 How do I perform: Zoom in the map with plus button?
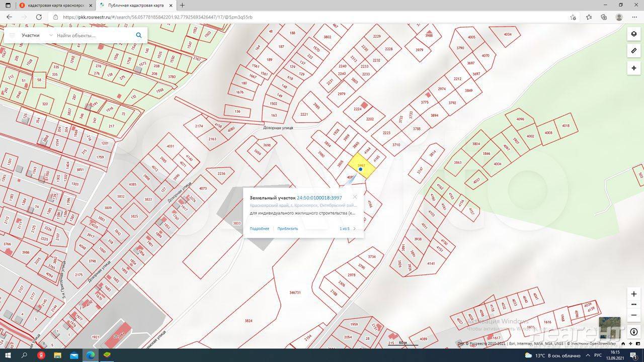coord(633,294)
